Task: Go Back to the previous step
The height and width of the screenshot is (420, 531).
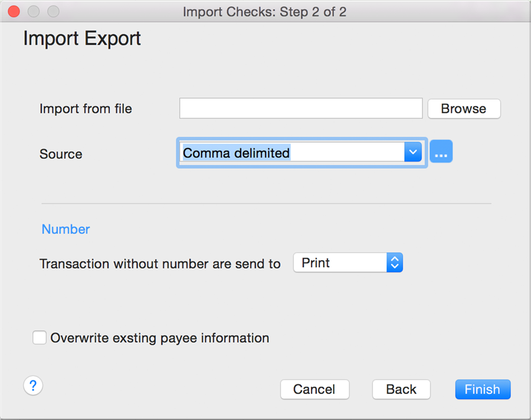Action: pyautogui.click(x=401, y=389)
